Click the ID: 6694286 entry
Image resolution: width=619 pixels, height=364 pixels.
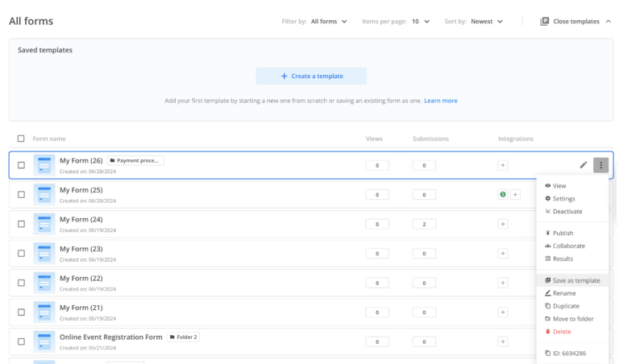572,354
